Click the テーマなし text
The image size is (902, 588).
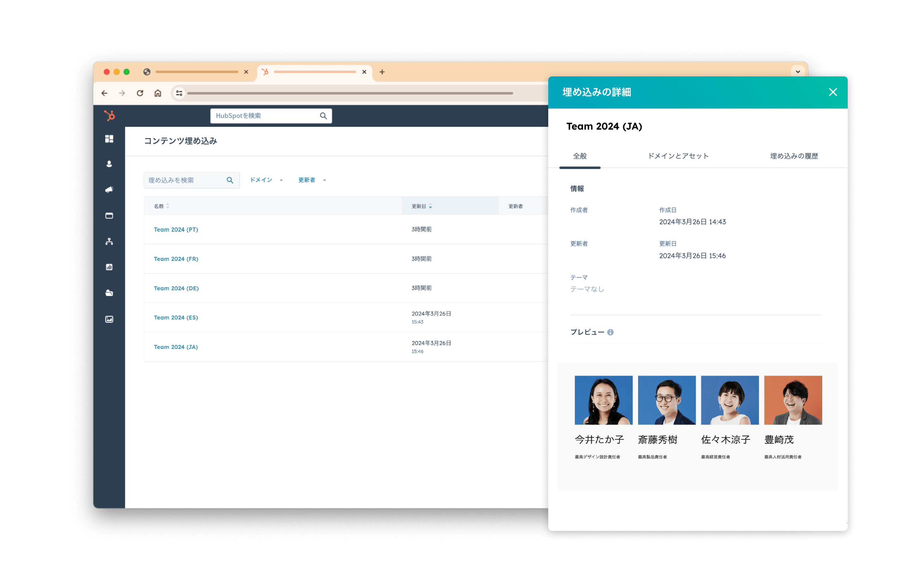coord(587,290)
